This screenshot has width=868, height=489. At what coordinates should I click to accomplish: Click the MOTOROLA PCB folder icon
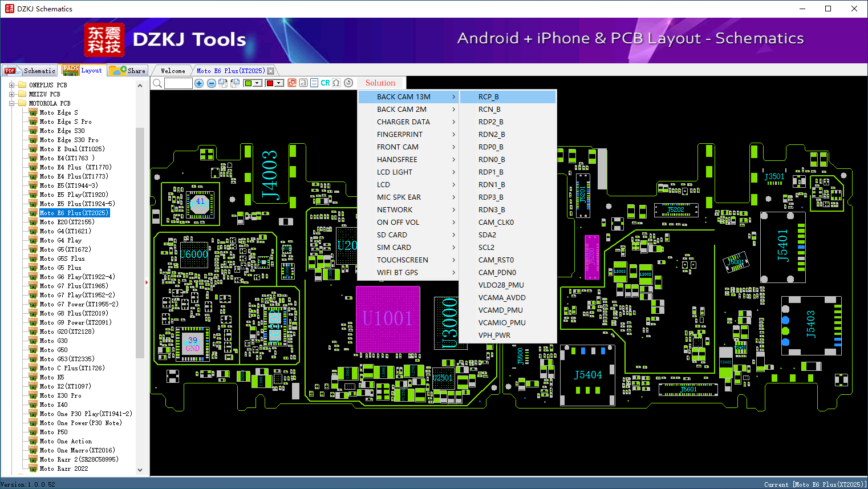(22, 103)
